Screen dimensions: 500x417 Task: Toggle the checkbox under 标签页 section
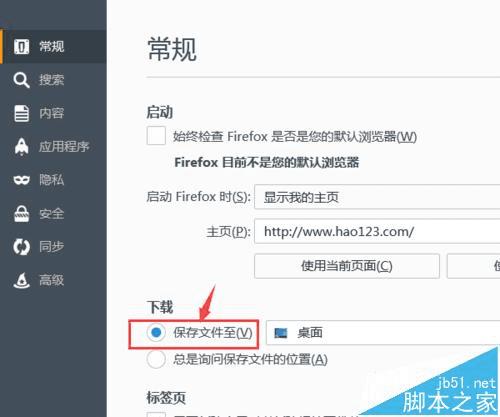point(156,415)
